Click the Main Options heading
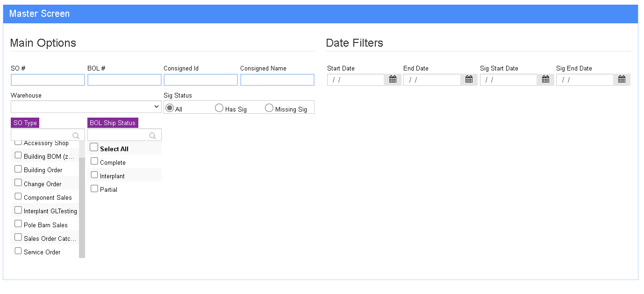644x294 pixels. click(x=43, y=43)
